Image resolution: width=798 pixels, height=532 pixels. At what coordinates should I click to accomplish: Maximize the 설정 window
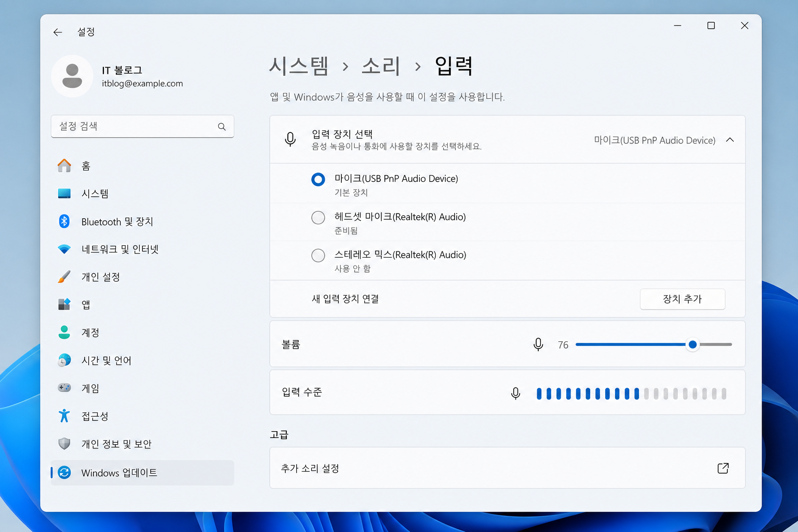click(711, 25)
